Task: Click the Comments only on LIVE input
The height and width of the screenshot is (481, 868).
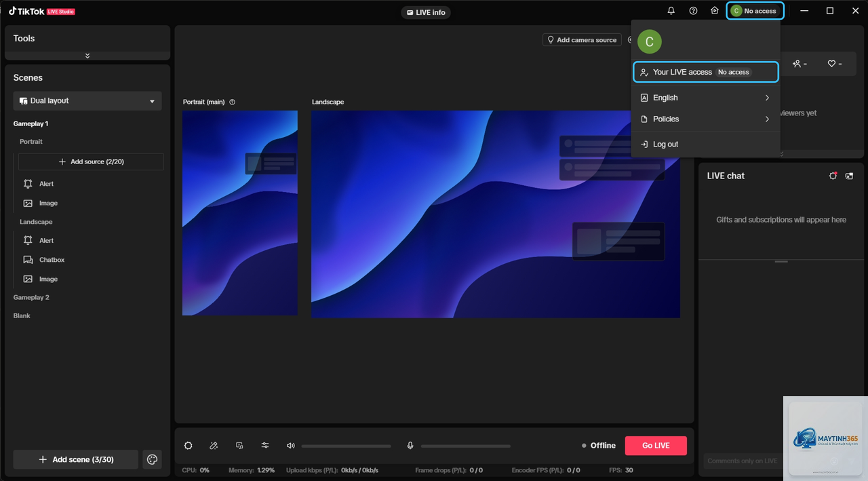Action: pyautogui.click(x=743, y=461)
